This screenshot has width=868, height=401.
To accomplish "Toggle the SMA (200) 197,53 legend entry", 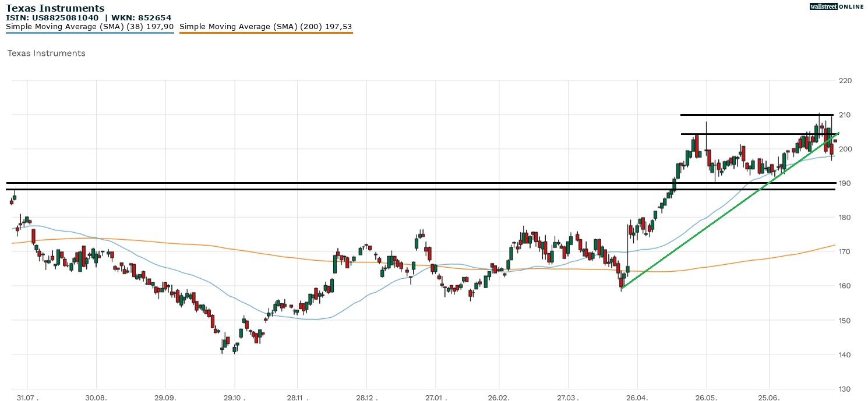I will [266, 27].
